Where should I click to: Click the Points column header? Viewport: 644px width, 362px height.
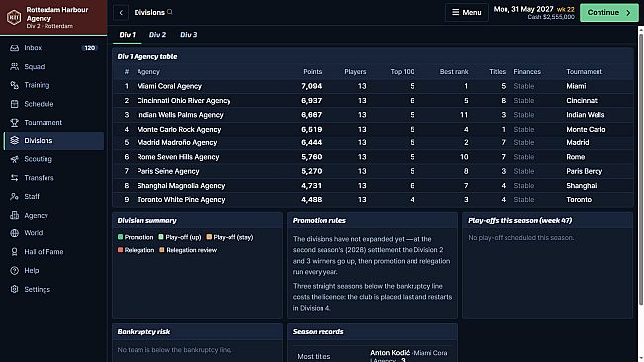[x=313, y=72]
